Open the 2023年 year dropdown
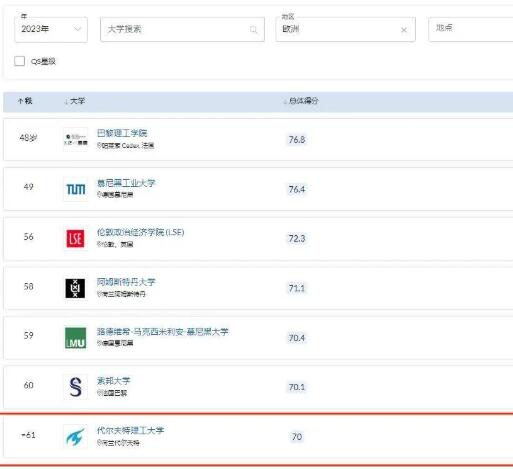Viewport: 513px width, 469px height. tap(51, 29)
